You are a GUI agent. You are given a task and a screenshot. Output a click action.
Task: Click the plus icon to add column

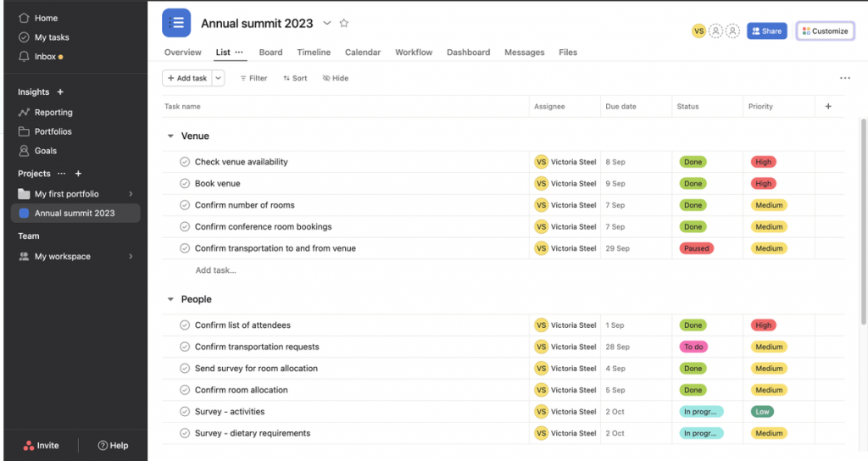[x=828, y=107]
